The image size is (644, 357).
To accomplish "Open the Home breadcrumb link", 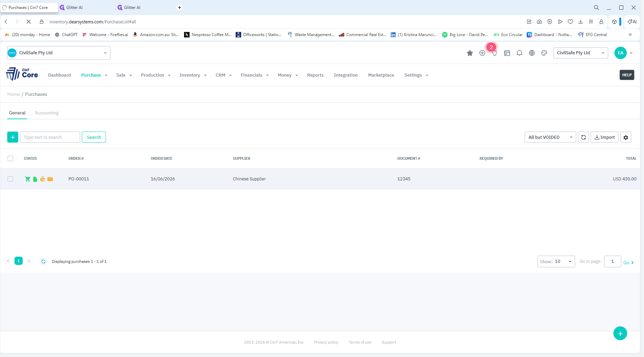I will [x=14, y=94].
